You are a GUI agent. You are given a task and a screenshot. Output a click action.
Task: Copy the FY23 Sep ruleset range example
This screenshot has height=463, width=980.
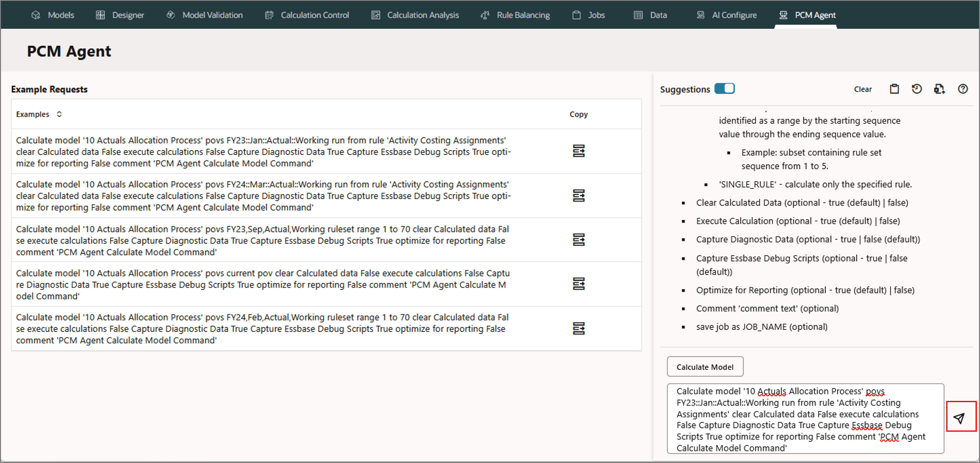click(578, 240)
